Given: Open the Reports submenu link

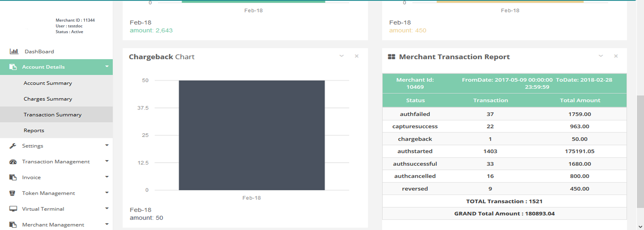Looking at the screenshot, I should tap(34, 131).
